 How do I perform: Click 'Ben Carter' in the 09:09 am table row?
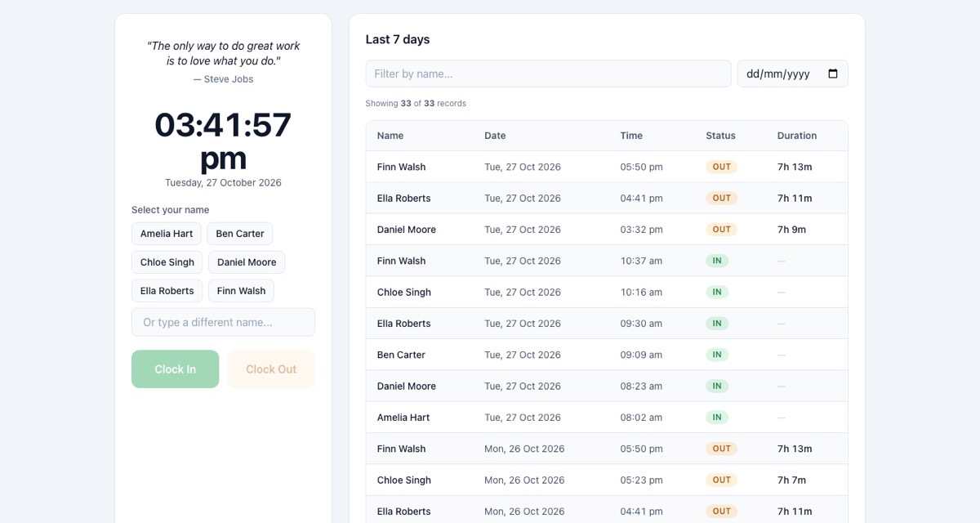click(401, 355)
